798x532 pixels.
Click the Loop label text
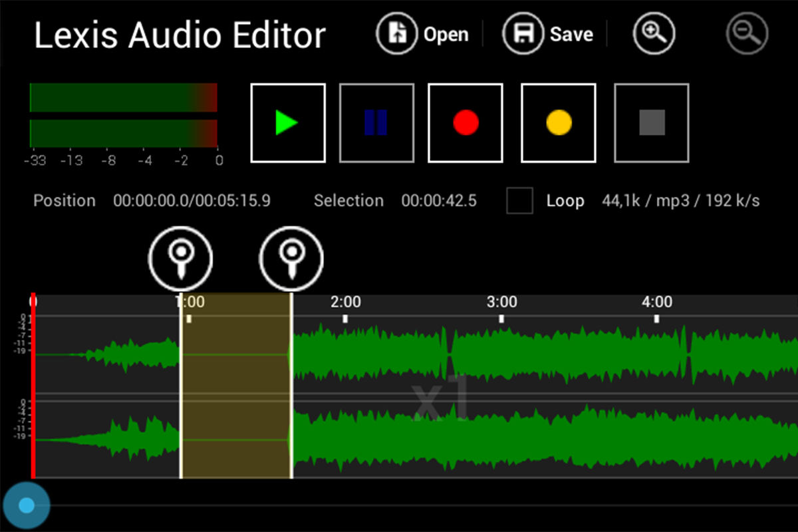point(565,201)
